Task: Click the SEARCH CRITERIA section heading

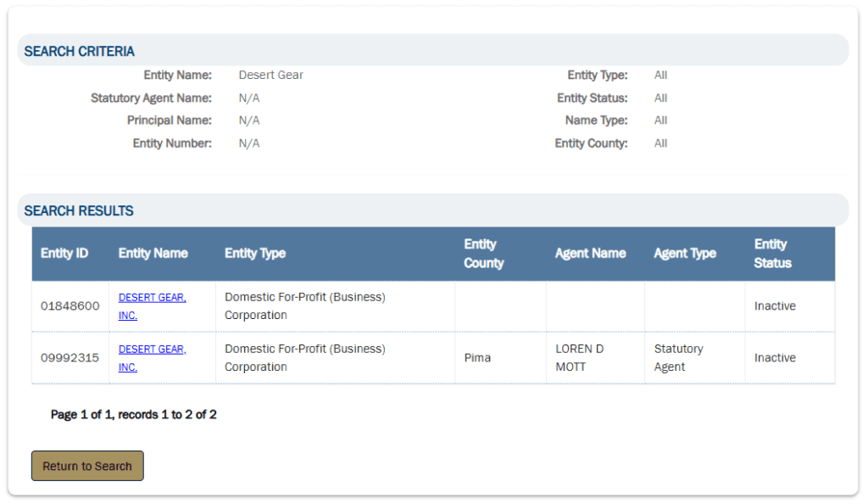Action: pos(79,52)
